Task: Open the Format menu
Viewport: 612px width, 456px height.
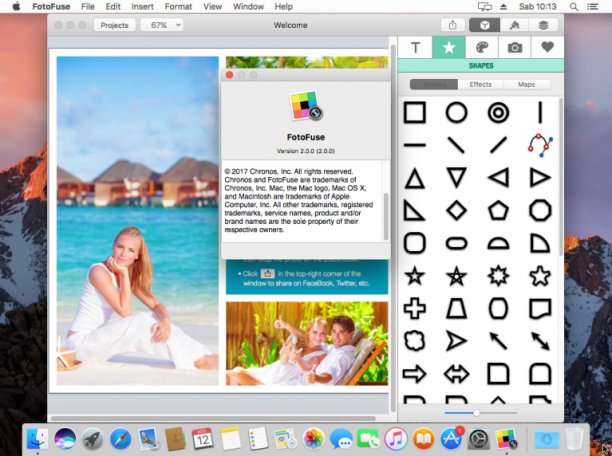Action: [178, 7]
